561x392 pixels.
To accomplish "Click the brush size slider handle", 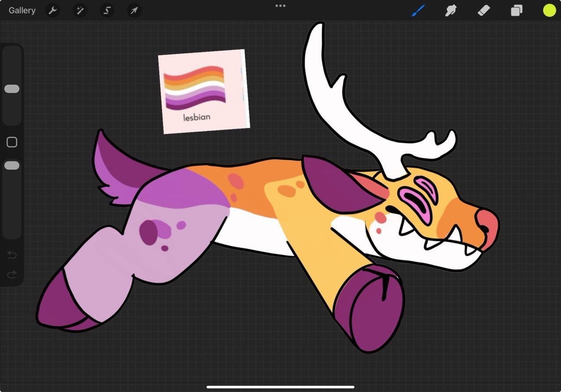I will coord(12,89).
